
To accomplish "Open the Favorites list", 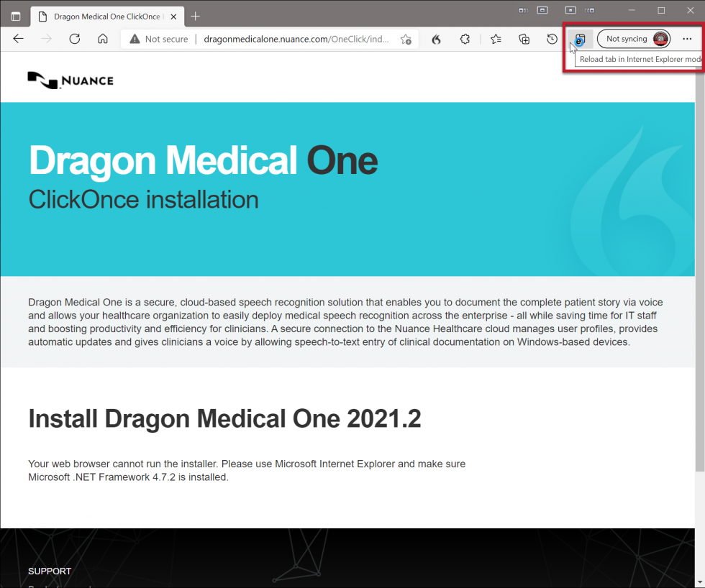I will click(x=495, y=39).
